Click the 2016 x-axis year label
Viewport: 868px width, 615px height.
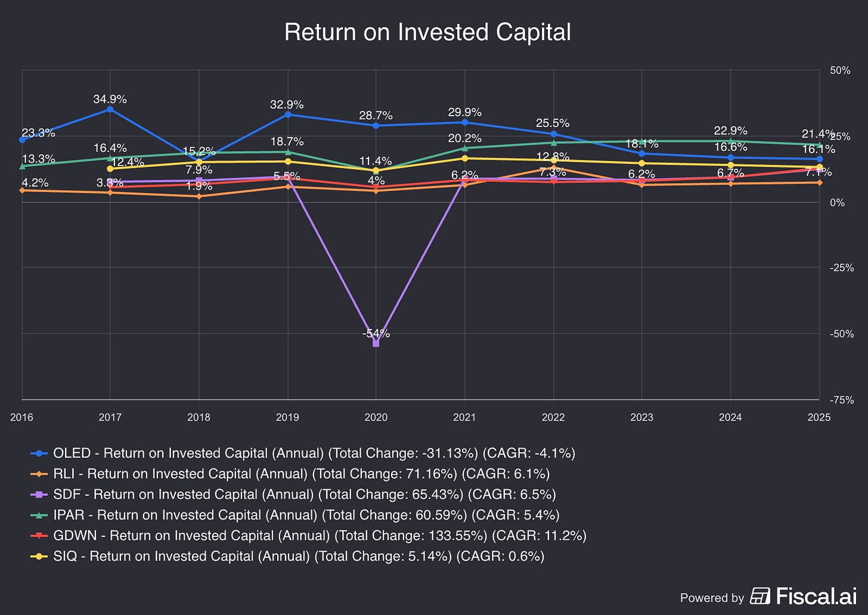pos(22,417)
